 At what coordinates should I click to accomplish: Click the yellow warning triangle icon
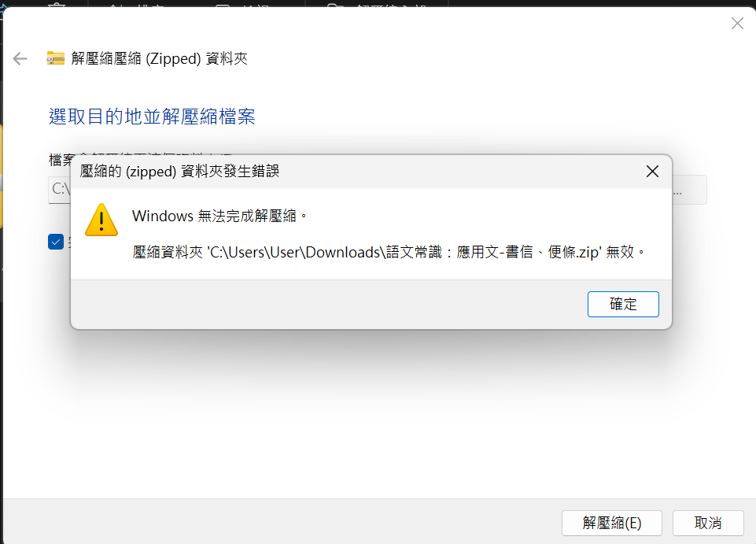[101, 220]
